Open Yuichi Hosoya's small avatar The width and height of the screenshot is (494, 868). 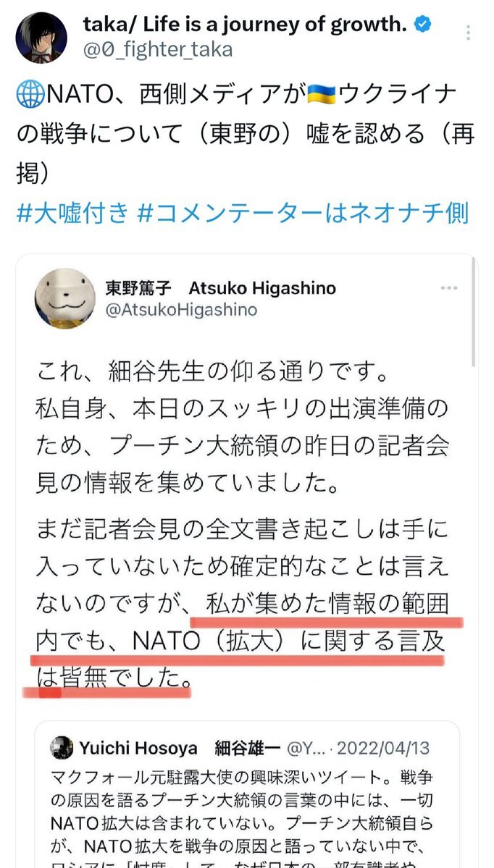tap(62, 748)
